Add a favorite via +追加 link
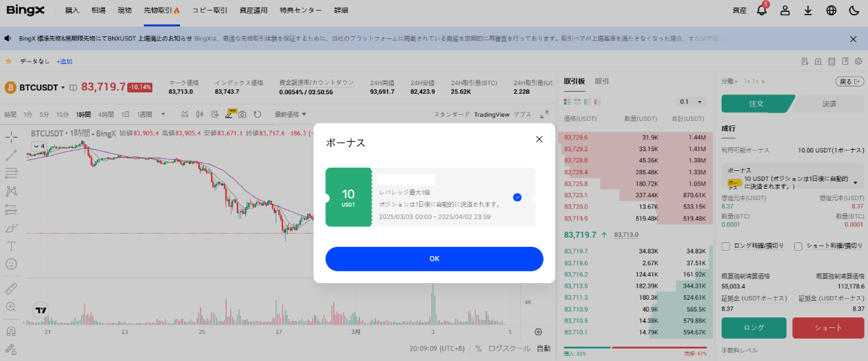The height and width of the screenshot is (361, 868). click(x=64, y=61)
